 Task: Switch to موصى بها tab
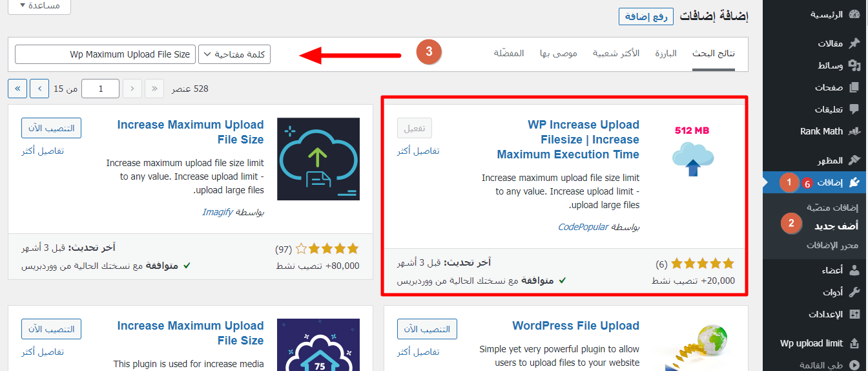[x=559, y=53]
